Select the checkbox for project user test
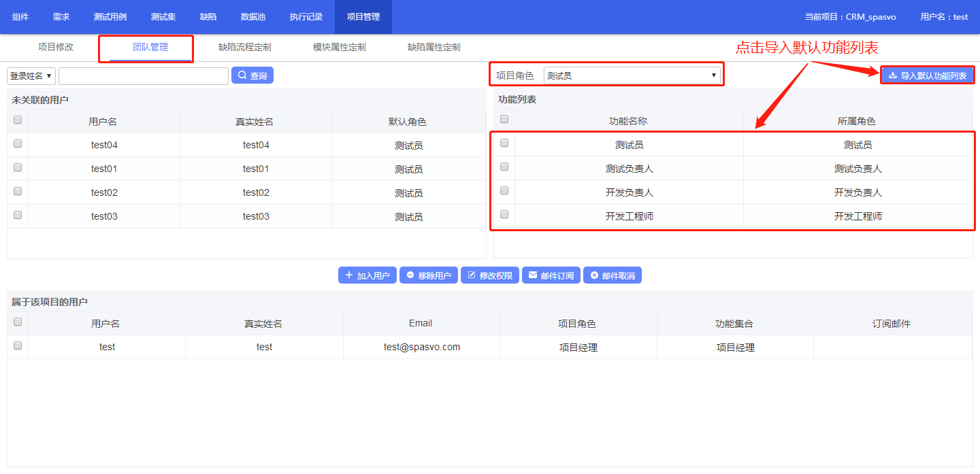The image size is (980, 474). (x=18, y=345)
